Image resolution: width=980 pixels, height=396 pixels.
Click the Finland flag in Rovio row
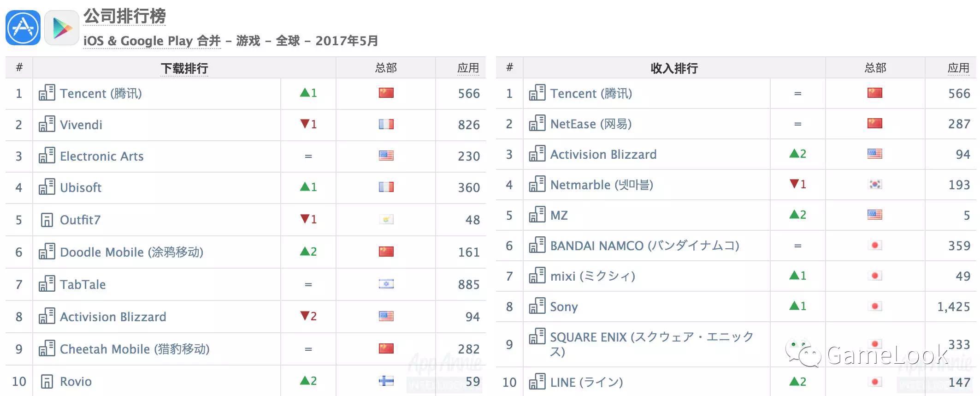click(386, 381)
